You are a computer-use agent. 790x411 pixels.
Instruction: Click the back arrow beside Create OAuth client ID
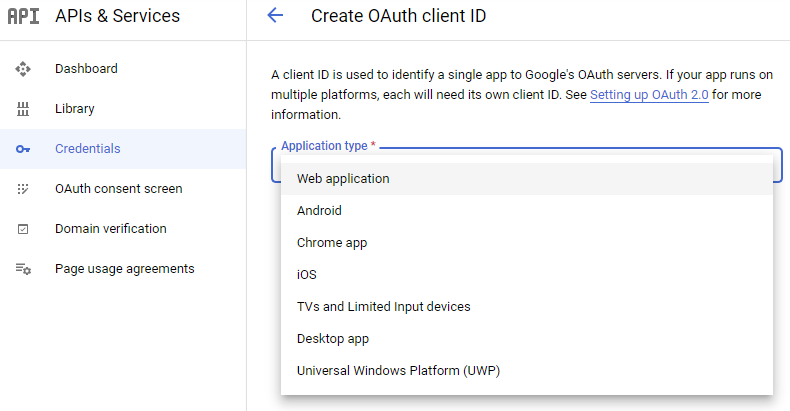275,16
